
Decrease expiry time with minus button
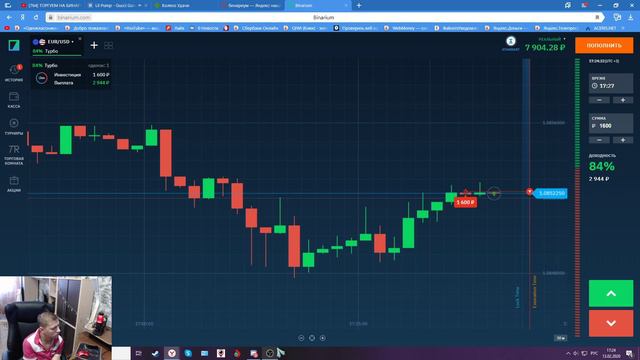click(x=599, y=100)
